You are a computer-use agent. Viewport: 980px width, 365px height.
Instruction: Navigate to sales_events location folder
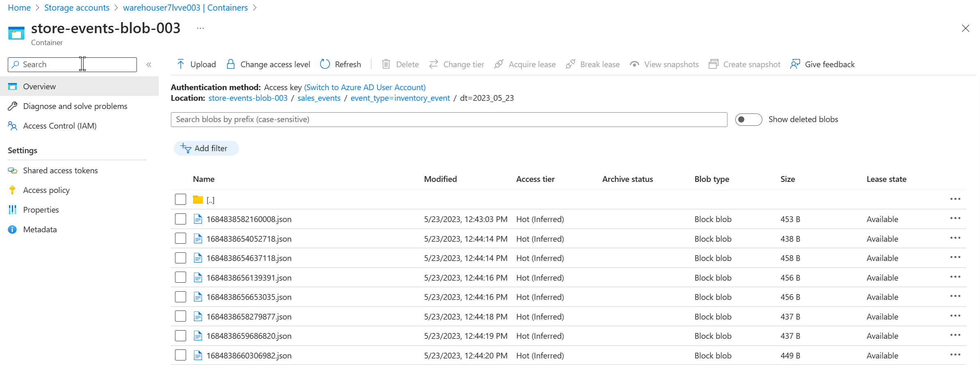(319, 98)
